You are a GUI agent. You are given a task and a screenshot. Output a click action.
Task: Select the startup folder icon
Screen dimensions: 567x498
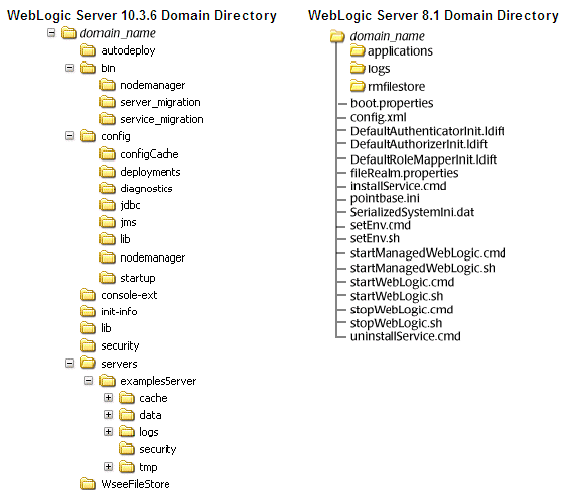(107, 278)
